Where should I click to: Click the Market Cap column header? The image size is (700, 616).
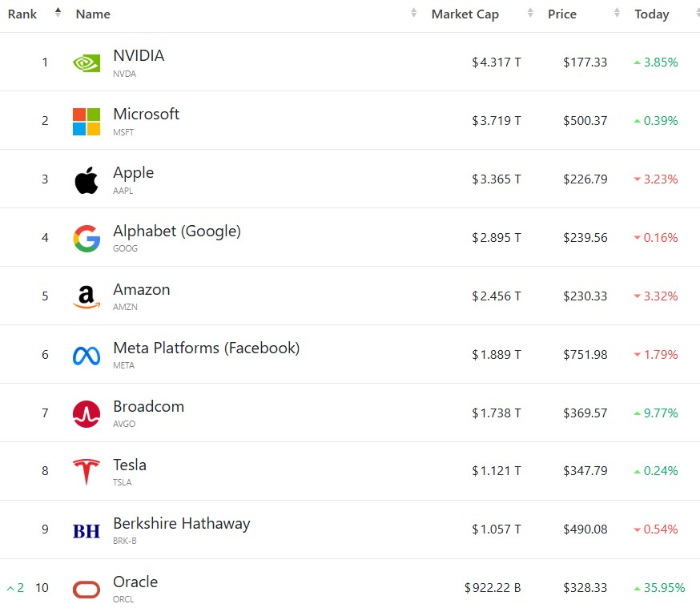[x=465, y=14]
